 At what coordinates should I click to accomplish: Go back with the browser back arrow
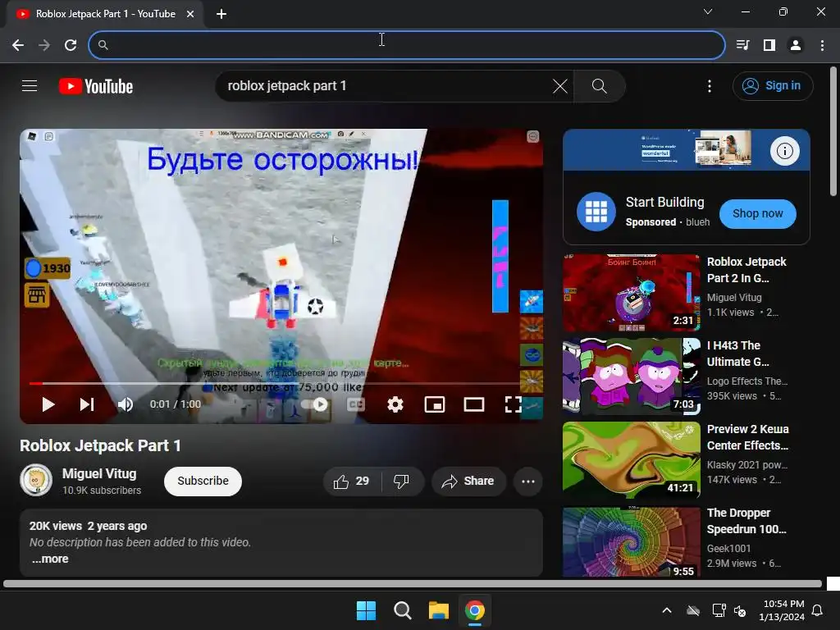(x=18, y=46)
